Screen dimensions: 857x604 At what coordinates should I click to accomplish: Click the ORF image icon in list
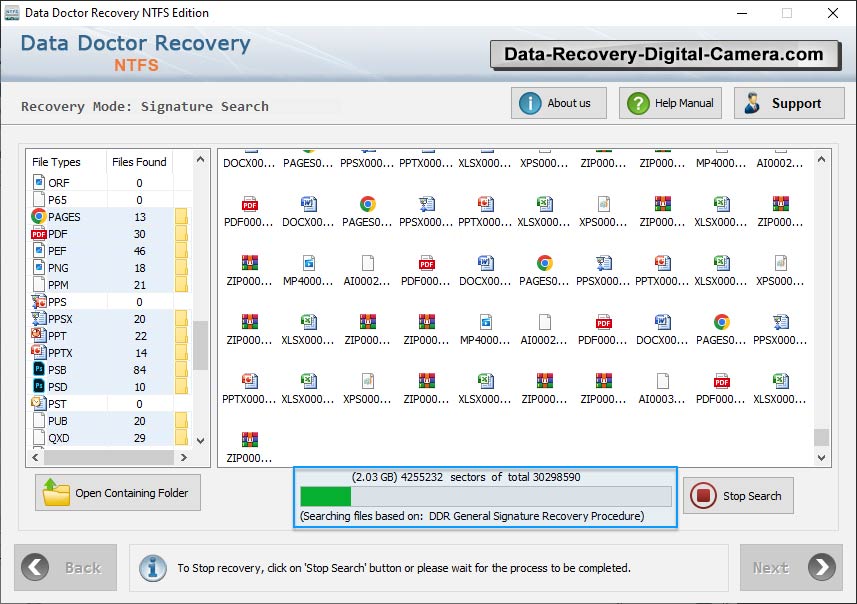pos(39,182)
